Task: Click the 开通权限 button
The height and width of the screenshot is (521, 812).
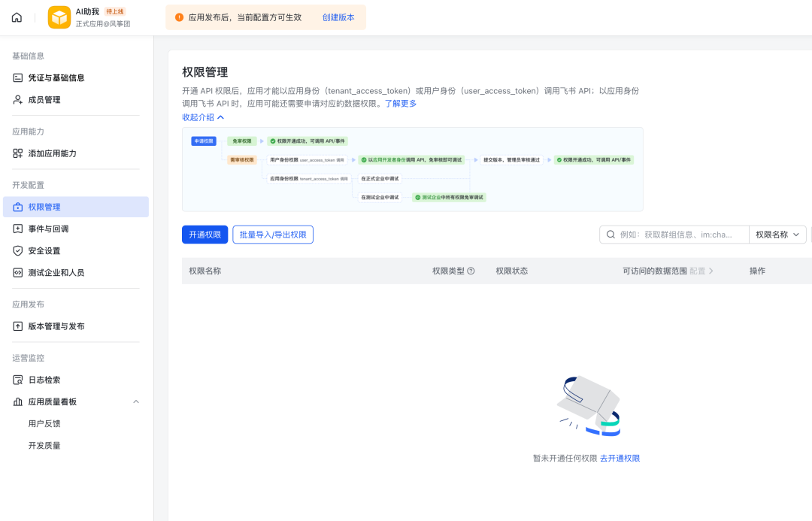Action: tap(205, 234)
